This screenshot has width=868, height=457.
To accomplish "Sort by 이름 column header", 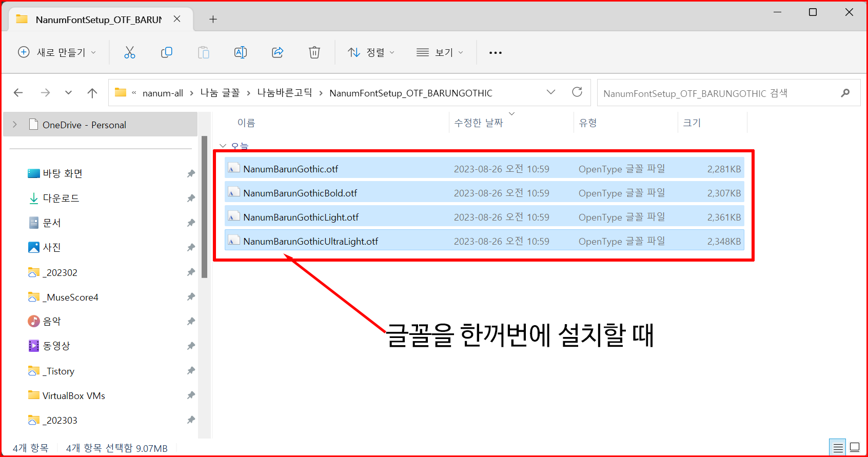I will tap(246, 123).
